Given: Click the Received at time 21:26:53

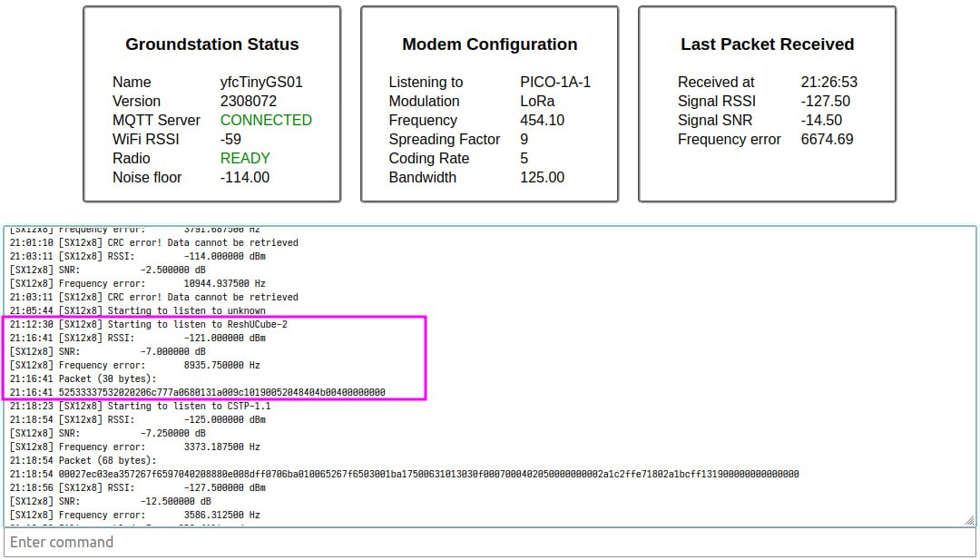Looking at the screenshot, I should 828,82.
